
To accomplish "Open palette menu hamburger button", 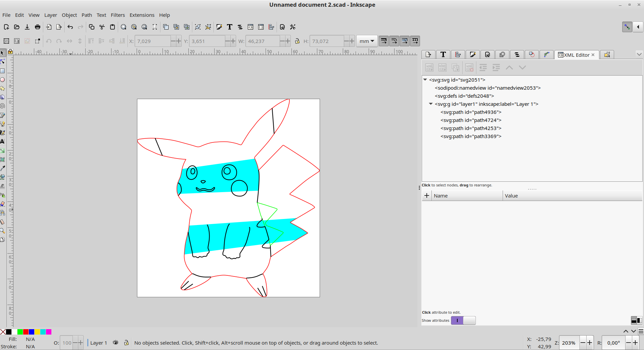I will [641, 331].
